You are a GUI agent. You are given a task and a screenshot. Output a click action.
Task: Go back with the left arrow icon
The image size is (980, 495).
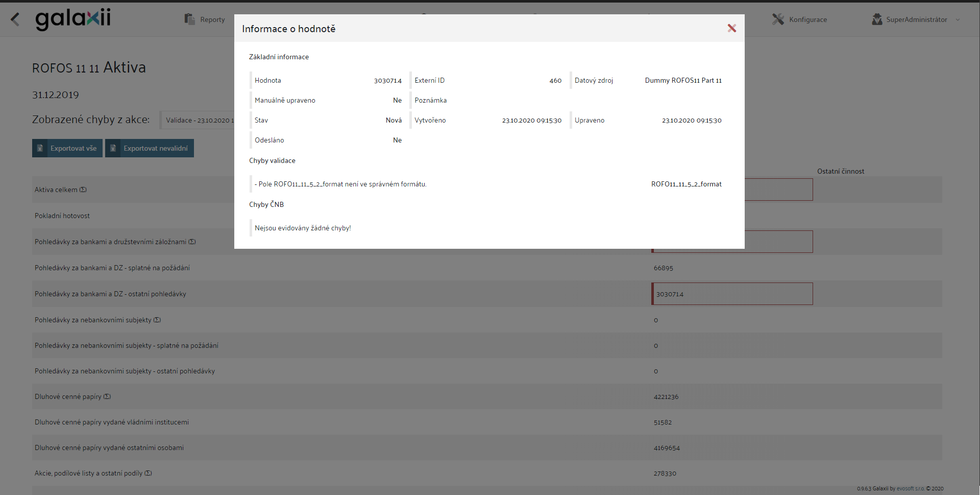click(x=15, y=19)
